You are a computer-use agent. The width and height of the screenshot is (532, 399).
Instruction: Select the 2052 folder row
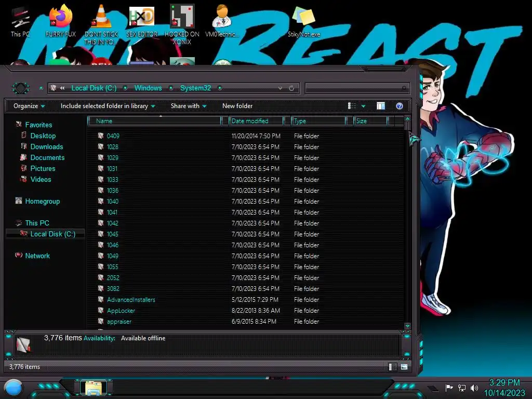[x=246, y=277]
